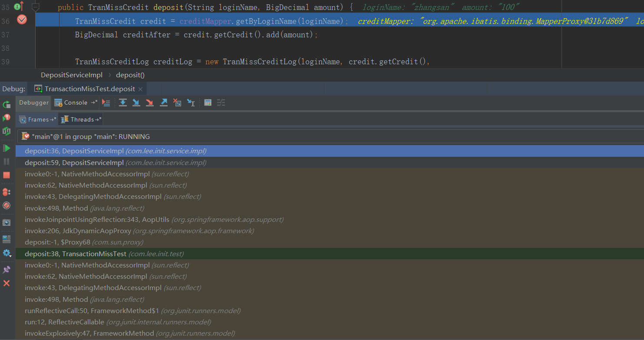Click the Step Over icon
This screenshot has width=644, height=340.
(x=123, y=102)
